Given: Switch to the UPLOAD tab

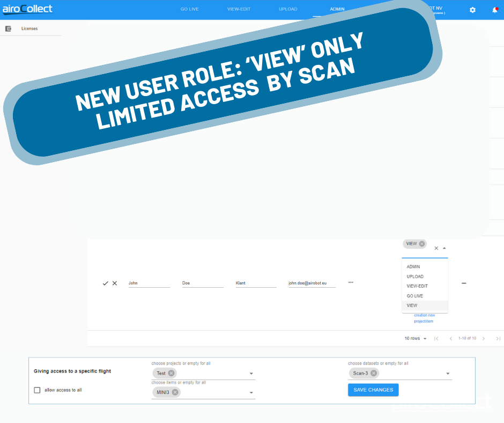Looking at the screenshot, I should coord(288,9).
